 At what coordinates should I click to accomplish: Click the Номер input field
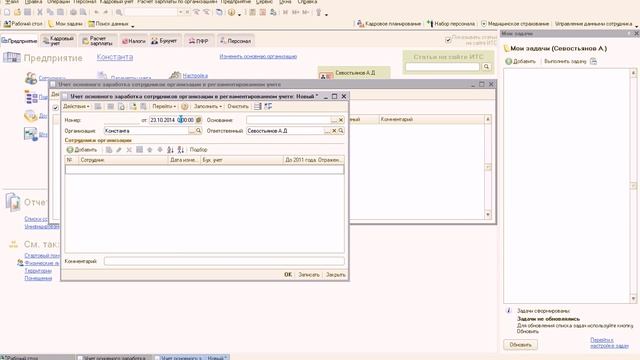[121, 120]
